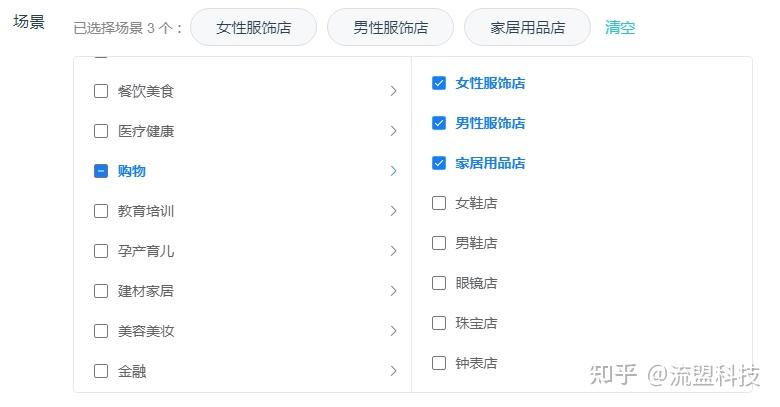The width and height of the screenshot is (780, 407).
Task: Uncheck the 女性服饰店 checkbox
Action: click(x=439, y=83)
